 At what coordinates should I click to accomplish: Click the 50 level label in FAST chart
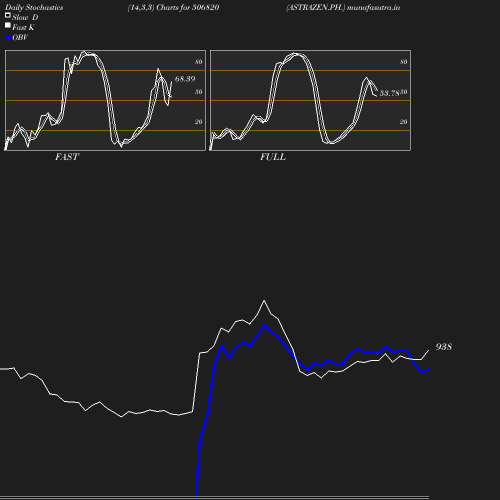[x=199, y=92]
